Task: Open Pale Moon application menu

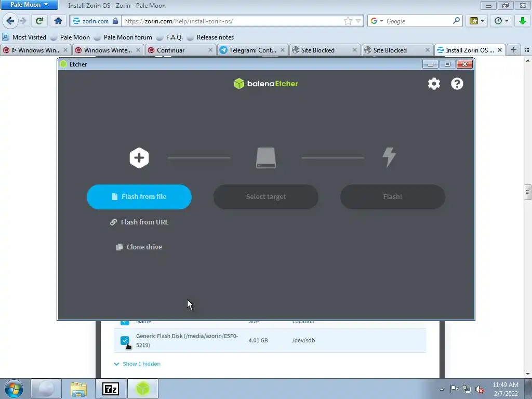Action: click(29, 5)
